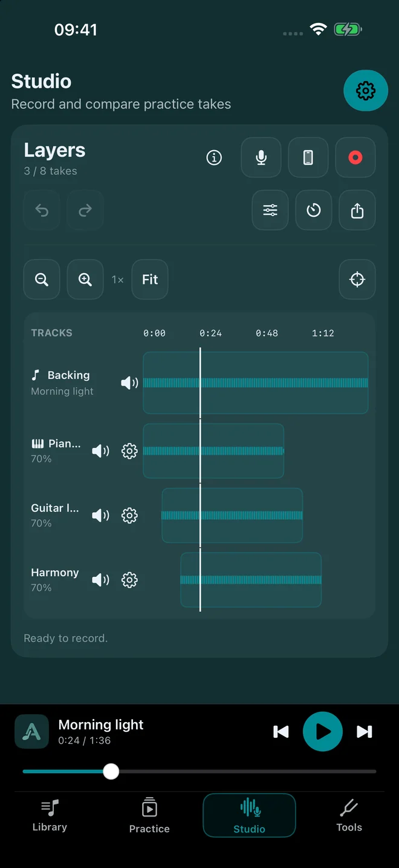Undo the last action
Viewport: 399px width, 868px height.
pos(42,210)
